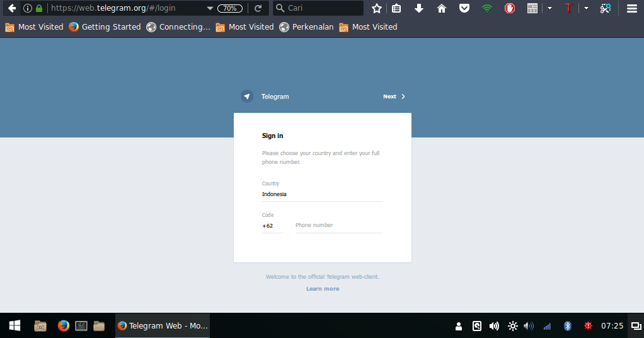Image resolution: width=644 pixels, height=338 pixels.
Task: Open the clipboard manager tray icon
Action: click(x=477, y=326)
